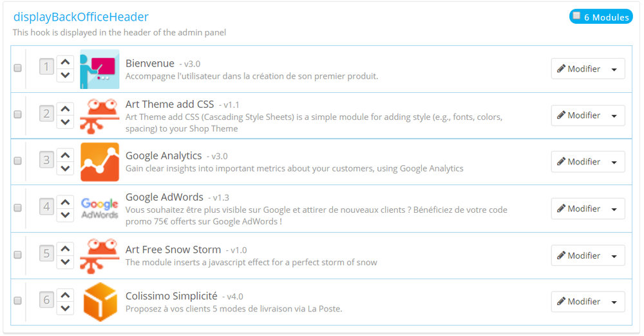
Task: Tick the checkbox for Bienvenue module
Action: tap(17, 68)
